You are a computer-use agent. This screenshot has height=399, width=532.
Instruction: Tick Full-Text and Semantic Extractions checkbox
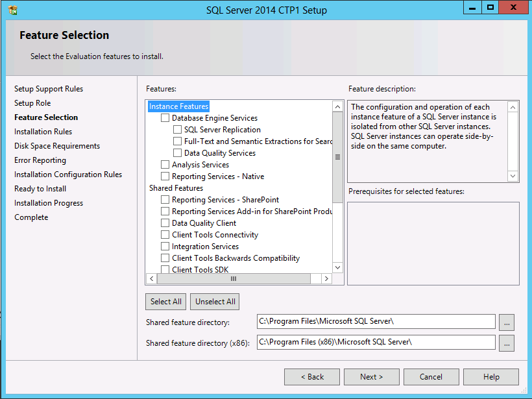[177, 141]
